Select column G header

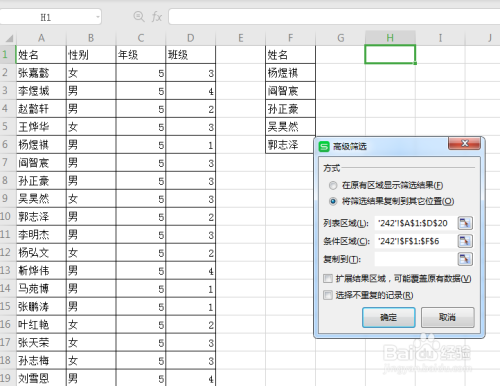coord(340,38)
